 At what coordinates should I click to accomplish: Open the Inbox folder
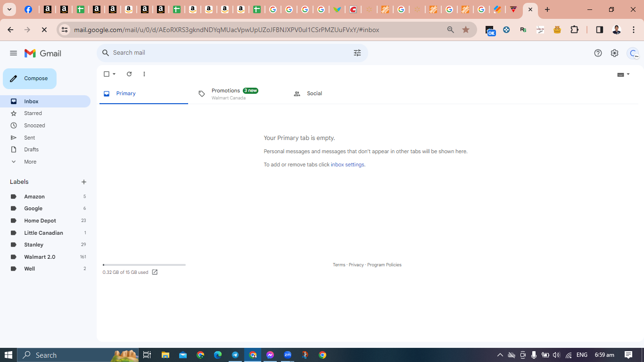pos(45,101)
